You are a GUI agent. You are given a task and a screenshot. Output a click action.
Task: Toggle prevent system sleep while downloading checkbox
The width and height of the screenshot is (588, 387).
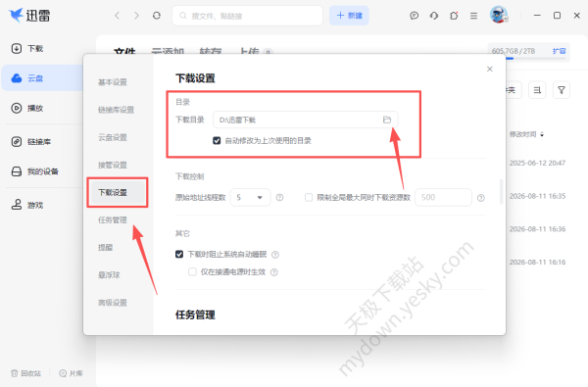[179, 255]
